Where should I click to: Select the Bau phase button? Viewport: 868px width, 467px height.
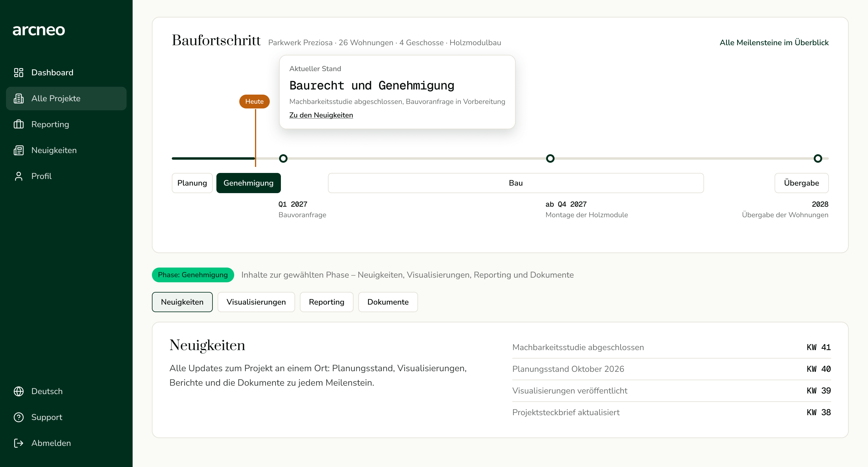point(516,183)
